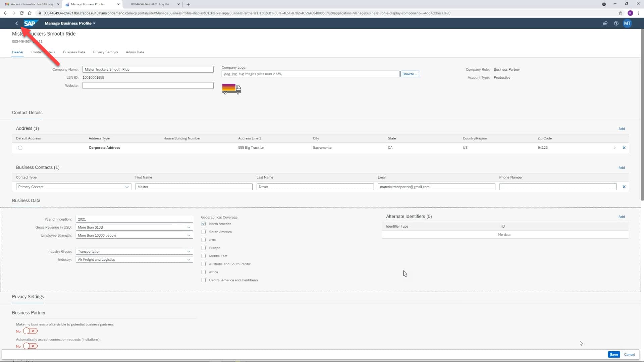Image resolution: width=644 pixels, height=362 pixels.
Task: Click the SAP back navigation arrow
Action: [x=16, y=23]
